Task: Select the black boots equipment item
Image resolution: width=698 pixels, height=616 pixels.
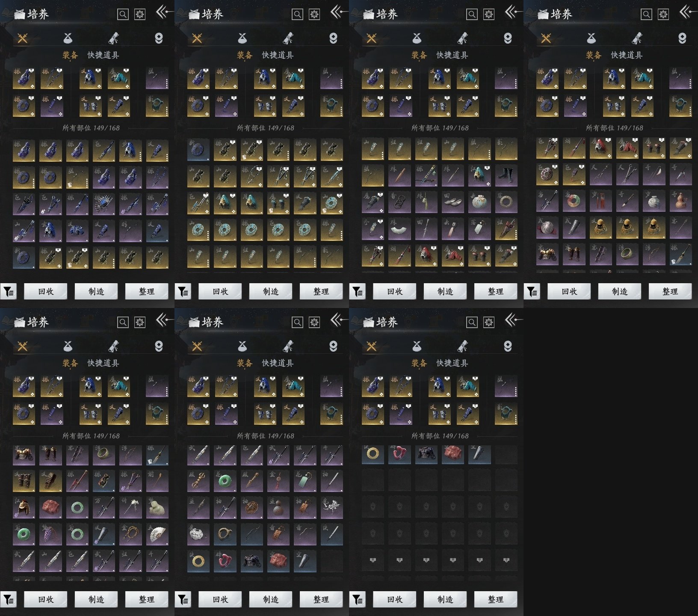Action: point(506,176)
